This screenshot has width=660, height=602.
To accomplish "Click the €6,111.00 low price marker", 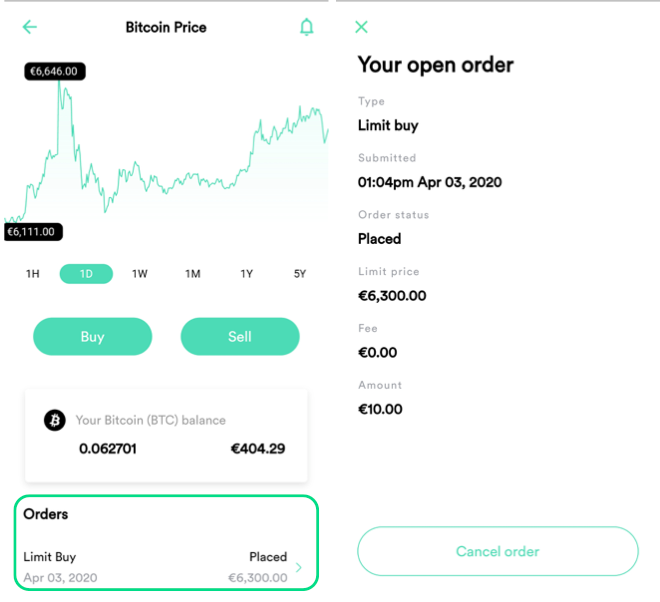I will [33, 232].
